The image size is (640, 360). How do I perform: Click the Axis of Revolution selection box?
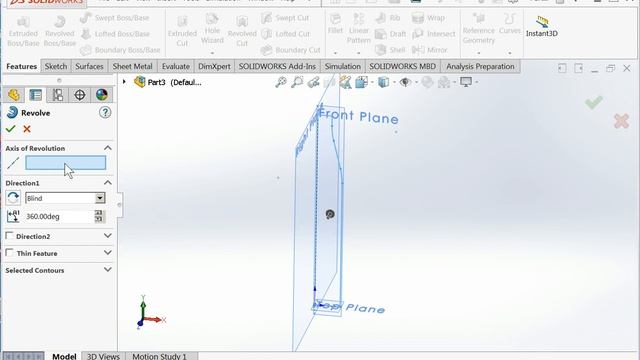(66, 162)
